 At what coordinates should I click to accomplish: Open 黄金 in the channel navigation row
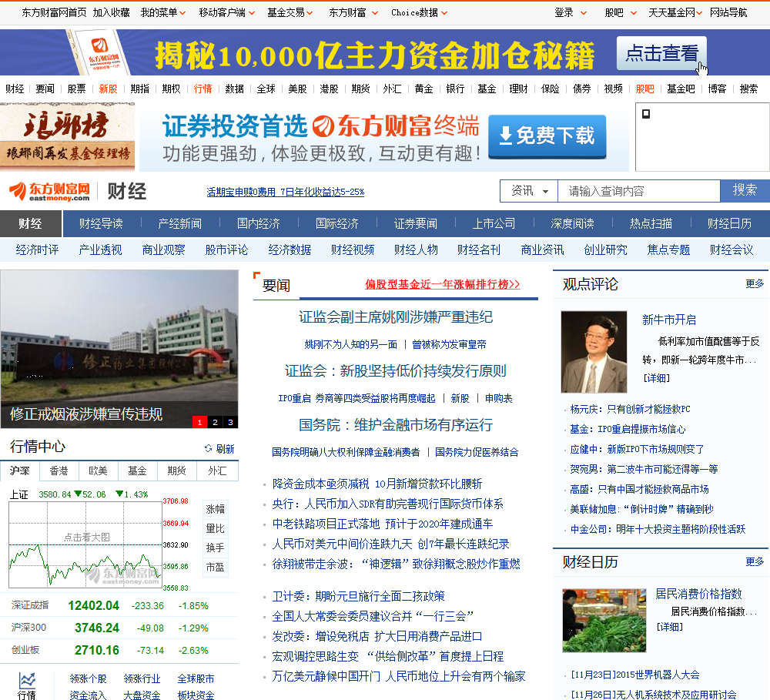pos(423,89)
